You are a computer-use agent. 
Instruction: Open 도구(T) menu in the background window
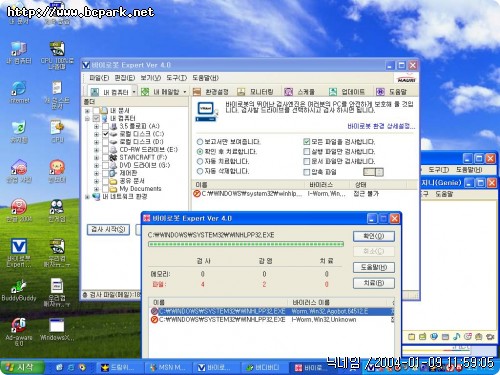[x=438, y=170]
